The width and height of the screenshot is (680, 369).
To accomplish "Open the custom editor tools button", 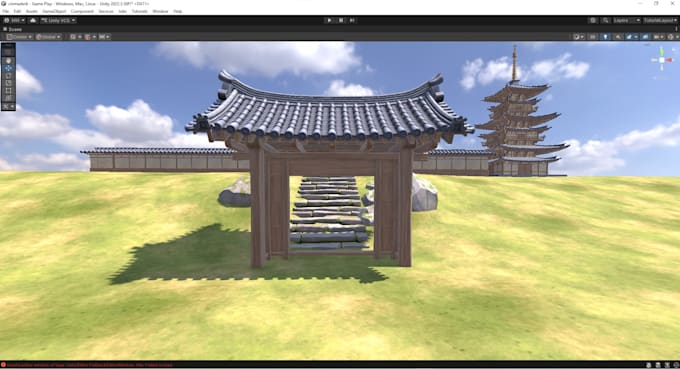I will [8, 106].
